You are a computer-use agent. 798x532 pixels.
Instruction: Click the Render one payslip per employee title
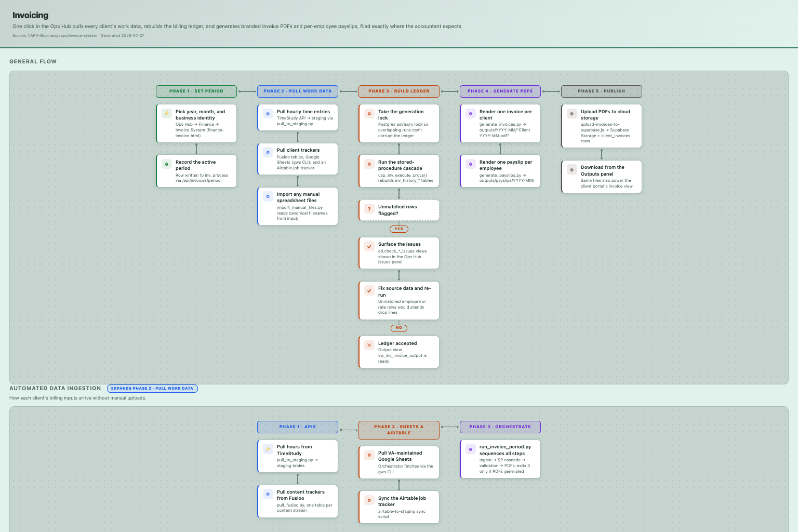[x=506, y=165]
